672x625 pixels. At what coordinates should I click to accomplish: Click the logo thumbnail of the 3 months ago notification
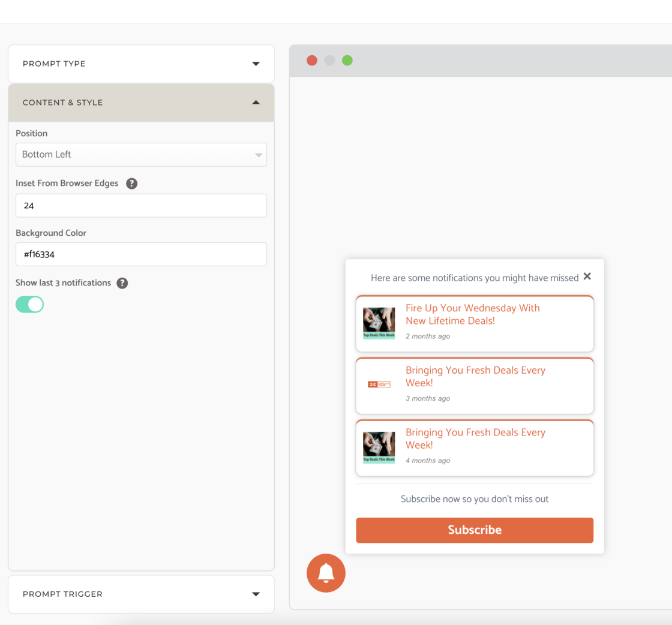[379, 384]
